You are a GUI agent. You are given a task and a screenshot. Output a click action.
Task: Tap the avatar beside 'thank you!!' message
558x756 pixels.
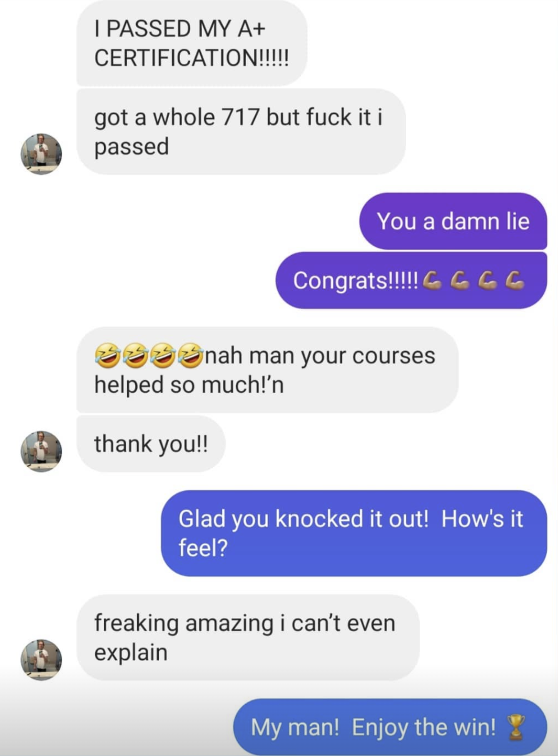tap(41, 451)
